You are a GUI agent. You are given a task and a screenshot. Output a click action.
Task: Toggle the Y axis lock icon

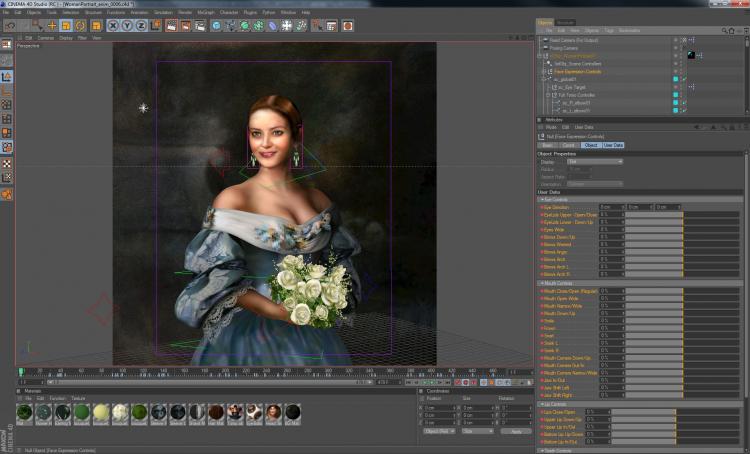pos(127,25)
